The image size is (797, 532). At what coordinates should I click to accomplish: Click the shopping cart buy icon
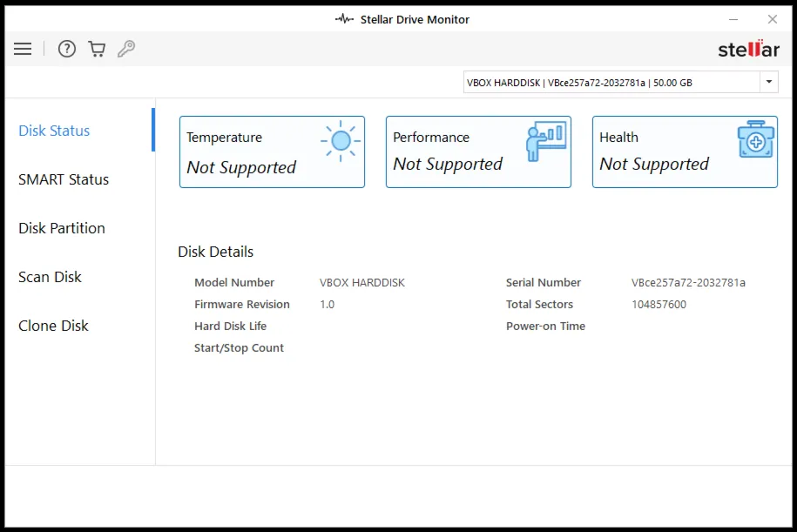point(97,49)
